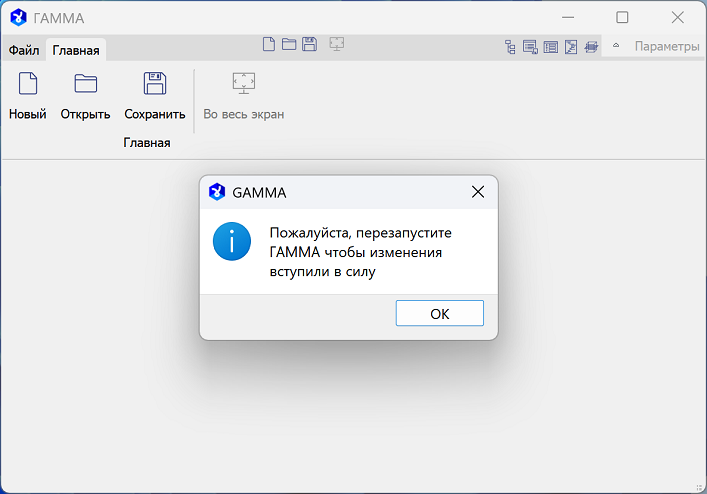Viewport: 707px width, 494px height.
Task: Switch to the Главная ribbon tab
Action: point(76,49)
